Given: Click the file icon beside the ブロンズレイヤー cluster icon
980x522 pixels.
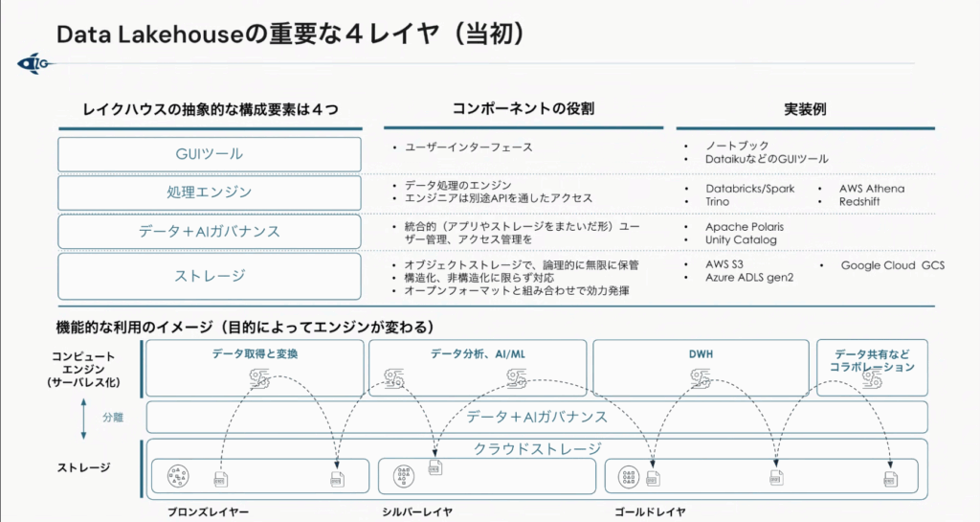Looking at the screenshot, I should [x=221, y=480].
